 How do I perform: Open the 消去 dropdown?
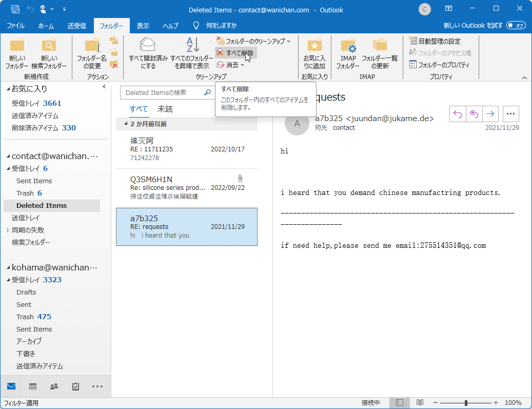(230, 65)
